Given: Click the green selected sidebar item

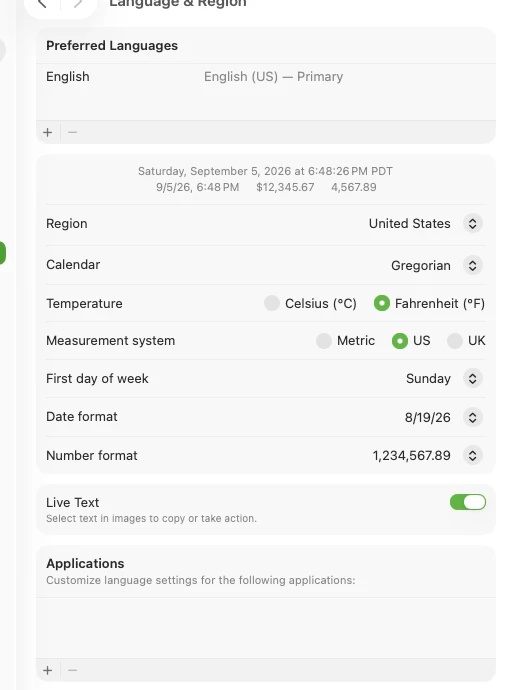Looking at the screenshot, I should point(2,253).
